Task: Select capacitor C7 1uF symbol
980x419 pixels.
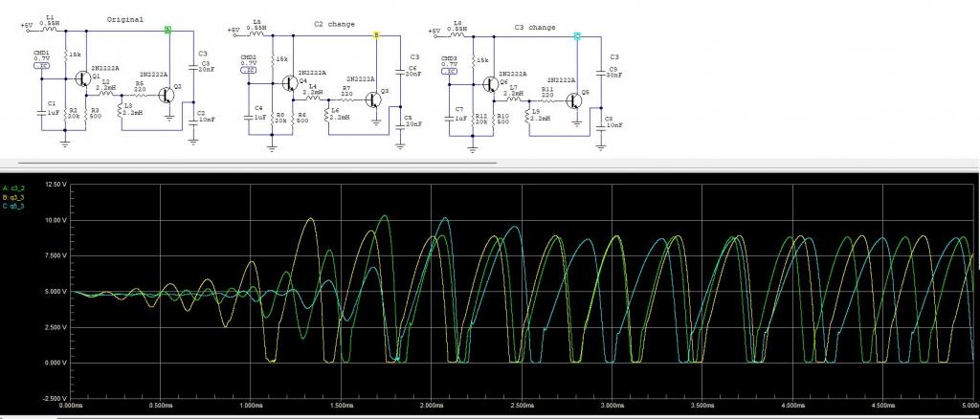Action: pyautogui.click(x=450, y=118)
